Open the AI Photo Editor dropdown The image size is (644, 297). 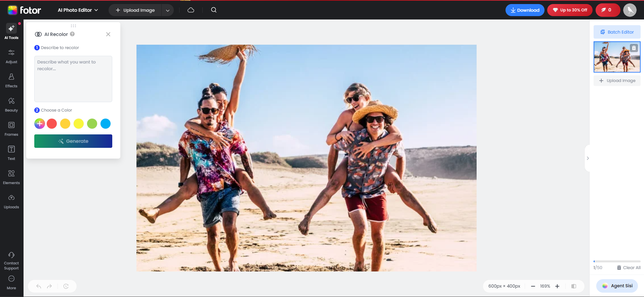[78, 10]
